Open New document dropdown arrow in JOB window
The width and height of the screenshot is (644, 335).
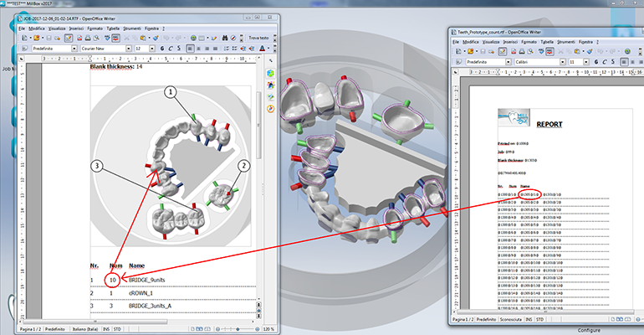coord(30,38)
